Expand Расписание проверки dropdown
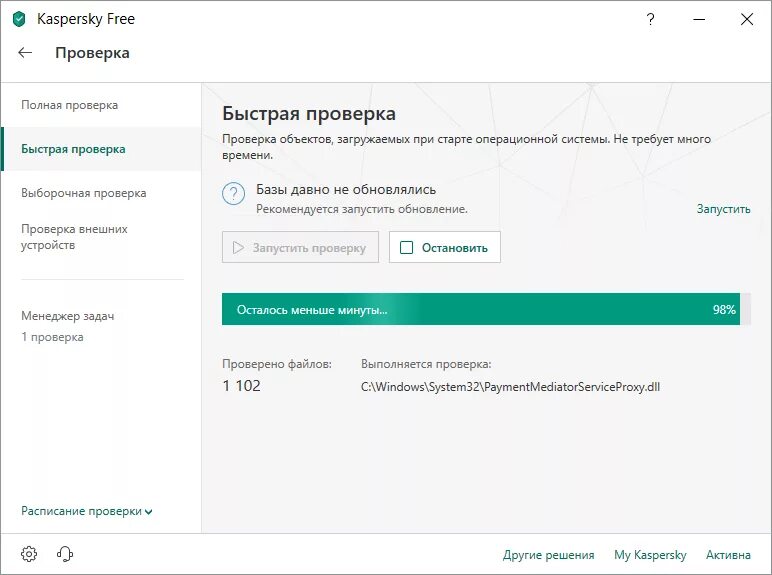Image resolution: width=772 pixels, height=575 pixels. point(87,511)
